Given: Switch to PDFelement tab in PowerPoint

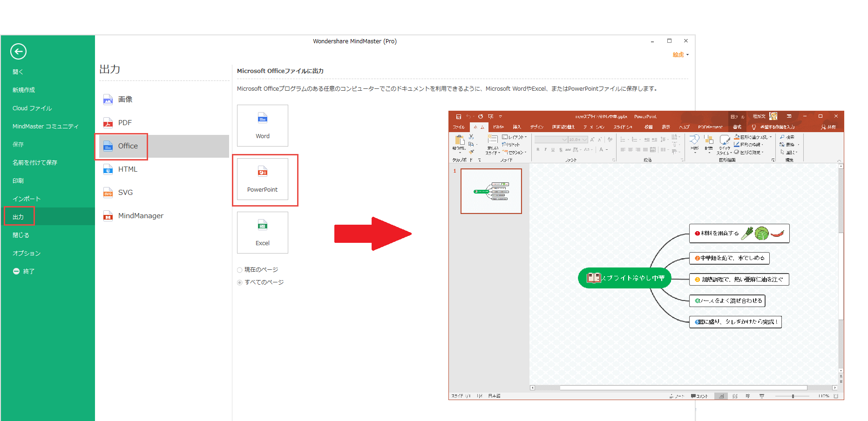Looking at the screenshot, I should tap(710, 127).
